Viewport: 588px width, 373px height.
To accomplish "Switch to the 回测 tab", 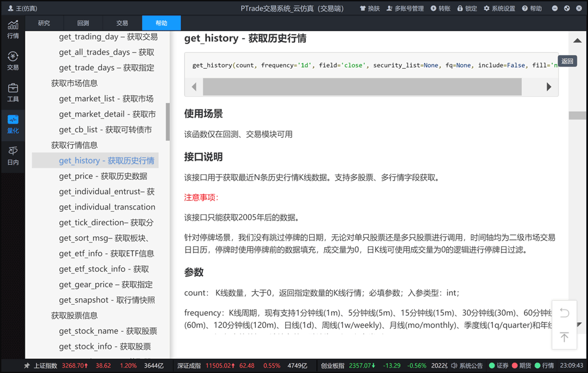I will 83,23.
